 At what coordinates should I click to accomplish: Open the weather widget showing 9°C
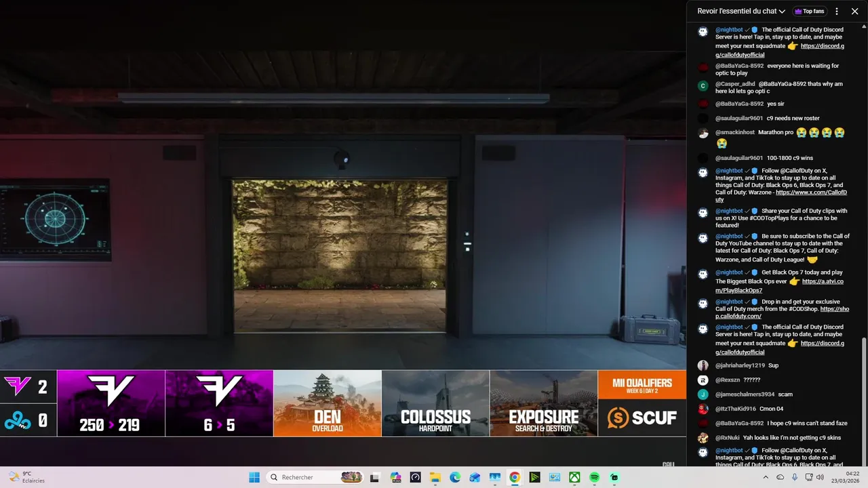(x=26, y=477)
